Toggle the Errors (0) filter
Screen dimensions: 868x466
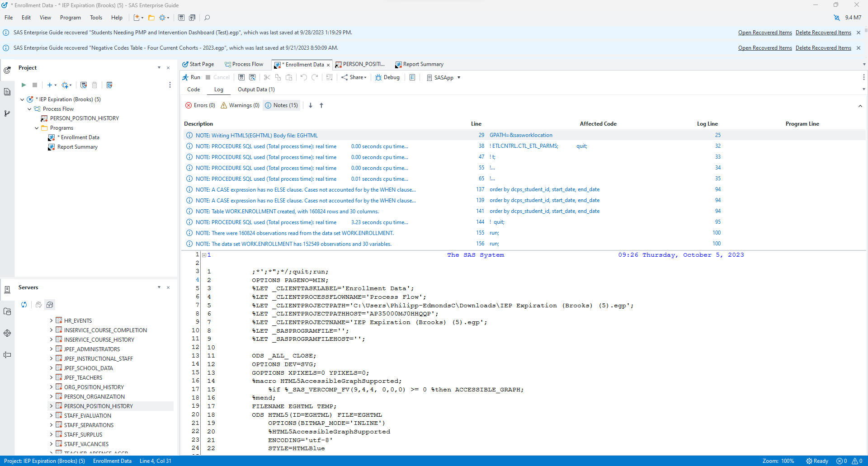coord(200,105)
